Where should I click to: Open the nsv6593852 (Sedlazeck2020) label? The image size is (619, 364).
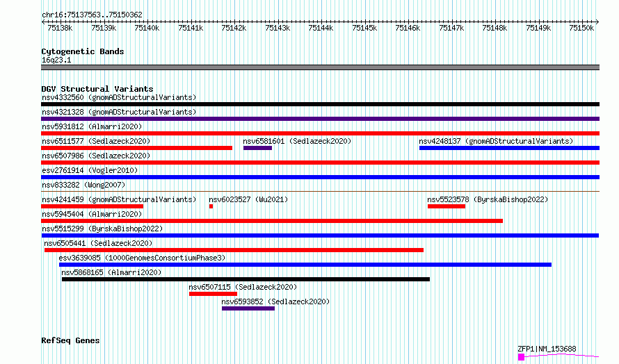(275, 301)
